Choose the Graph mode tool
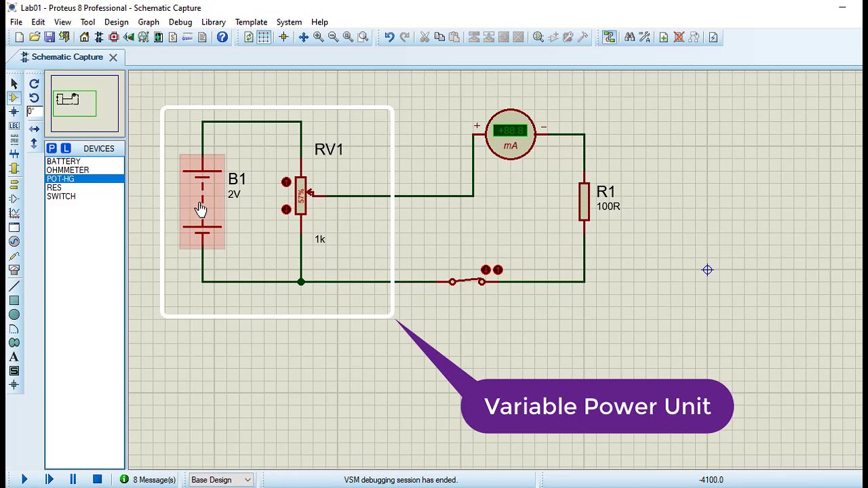 coord(14,213)
